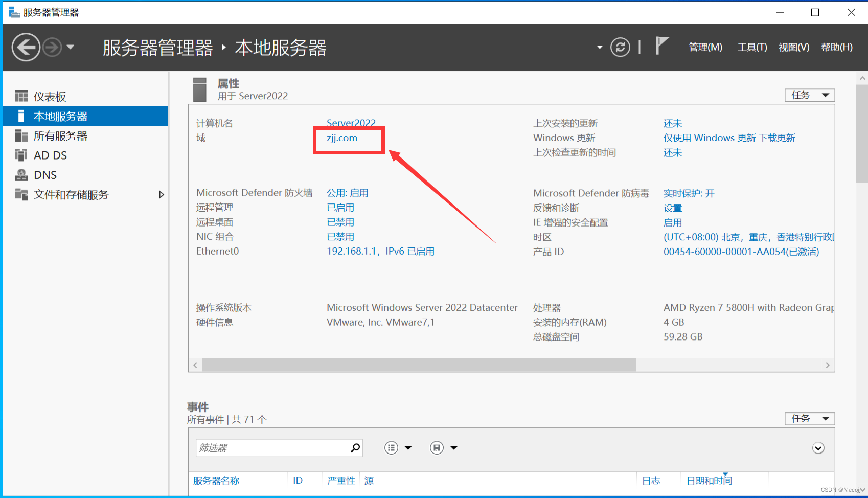Click properties horizontal scrollbar thumb

click(x=419, y=365)
